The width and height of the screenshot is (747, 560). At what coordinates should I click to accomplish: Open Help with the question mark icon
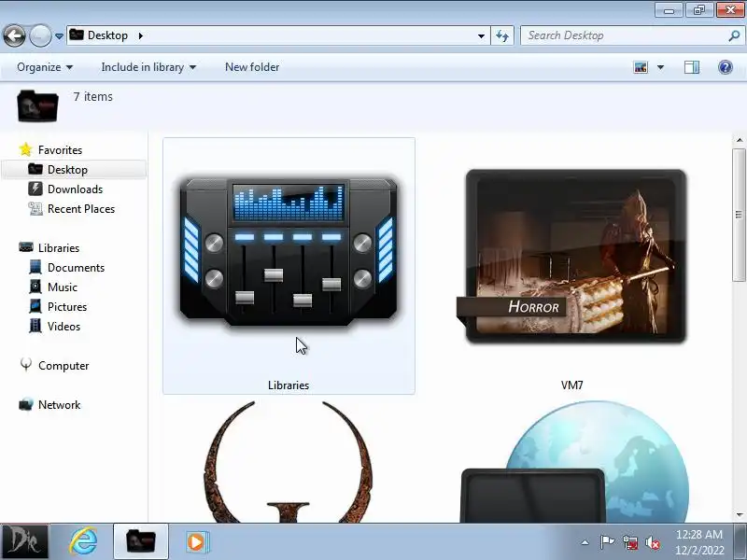[726, 67]
